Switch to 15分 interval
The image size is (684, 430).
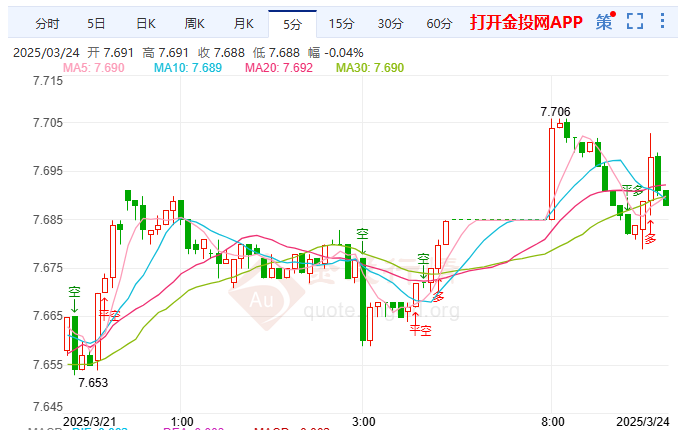tap(341, 24)
